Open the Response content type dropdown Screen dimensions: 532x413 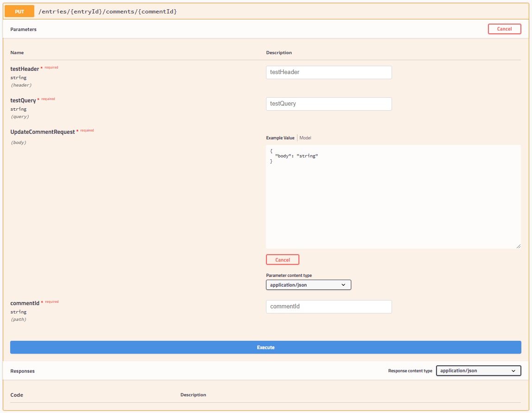[x=478, y=370]
